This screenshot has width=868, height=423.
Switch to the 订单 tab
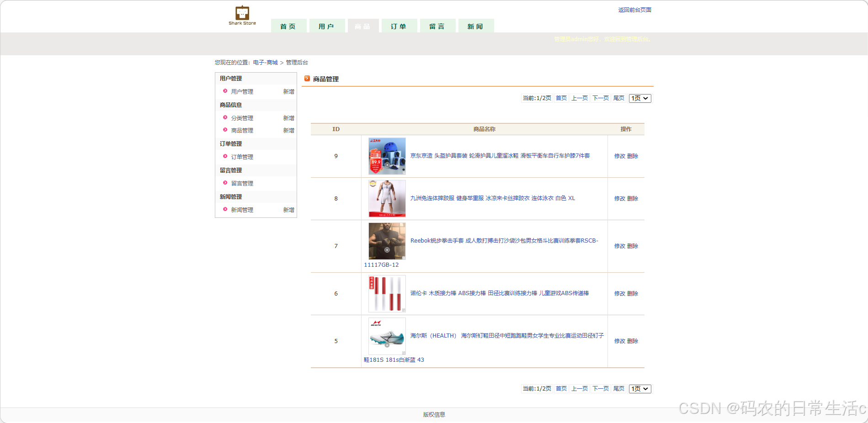click(x=399, y=26)
